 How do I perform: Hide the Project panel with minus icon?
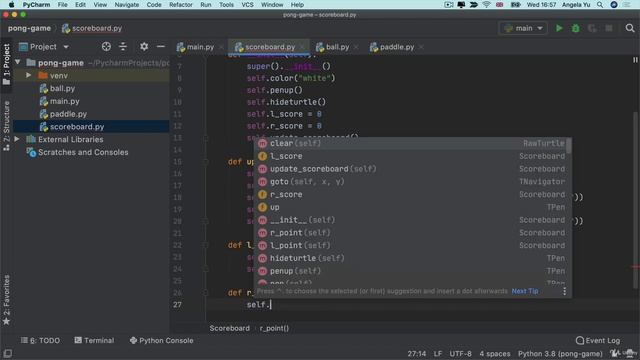pos(161,47)
